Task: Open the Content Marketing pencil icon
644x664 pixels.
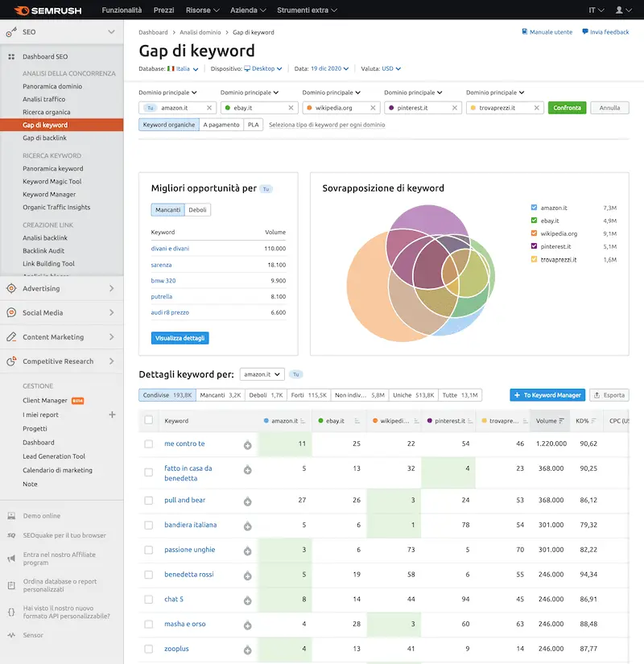Action: (11, 337)
